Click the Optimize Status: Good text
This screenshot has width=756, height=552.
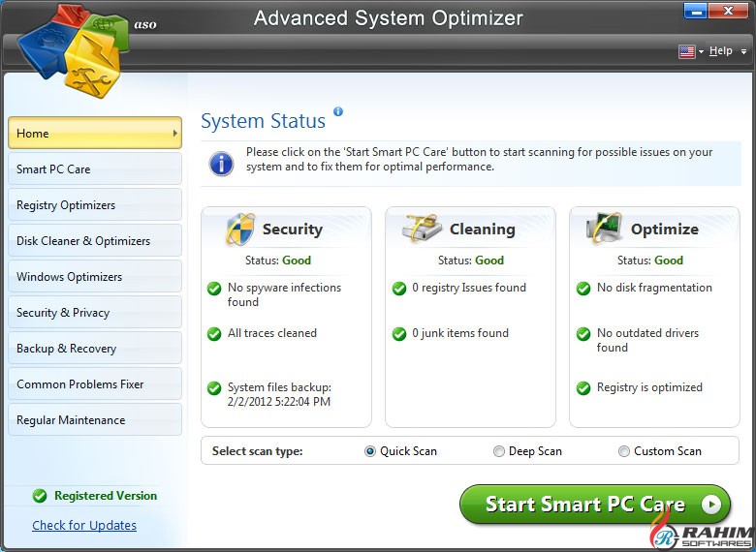click(x=650, y=261)
